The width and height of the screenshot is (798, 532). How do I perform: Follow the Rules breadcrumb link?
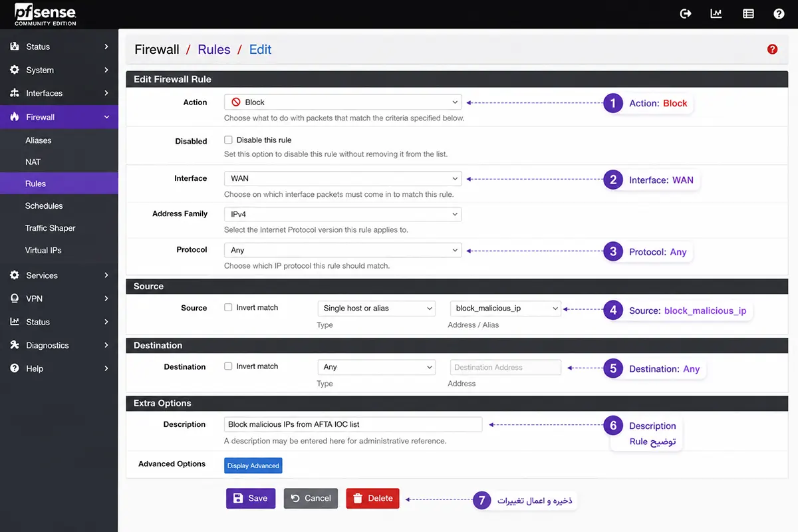coord(214,49)
